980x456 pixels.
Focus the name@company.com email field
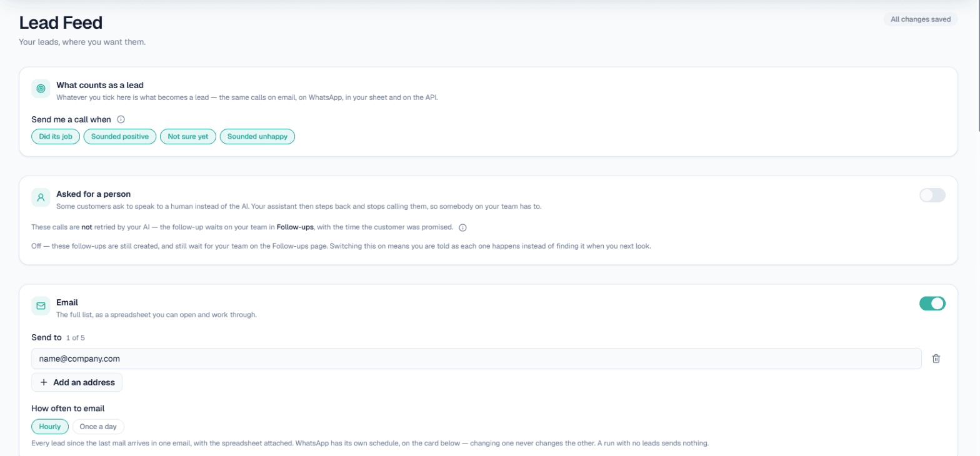click(476, 359)
